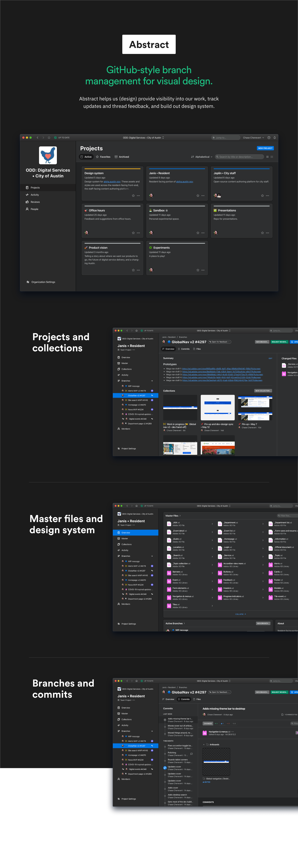Click the rooster organization logo in Projects list window
The width and height of the screenshot is (298, 868).
point(48,155)
